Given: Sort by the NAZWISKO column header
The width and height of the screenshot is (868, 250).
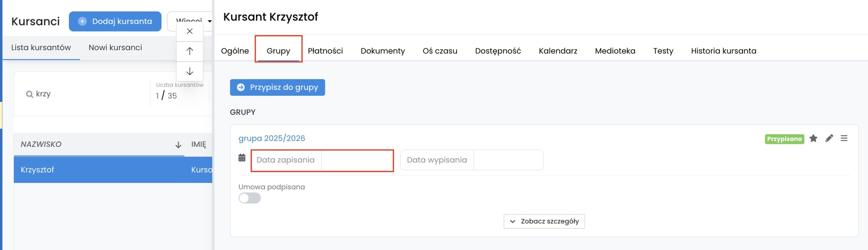Looking at the screenshot, I should pos(41,144).
